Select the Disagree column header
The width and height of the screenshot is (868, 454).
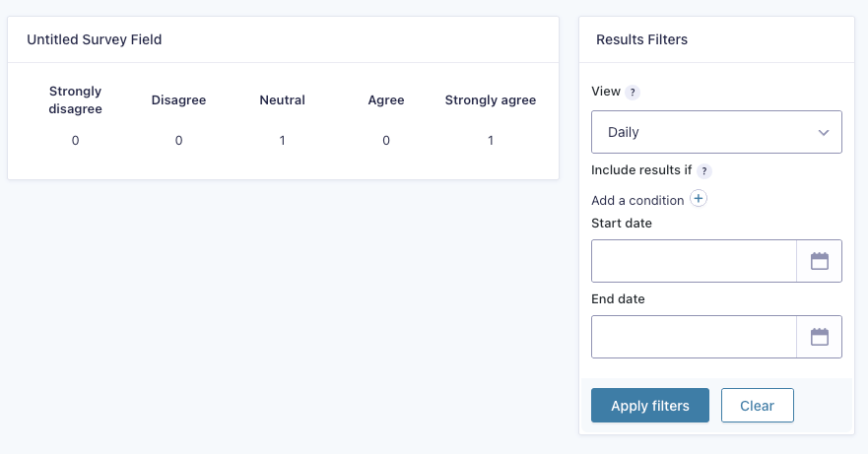178,100
